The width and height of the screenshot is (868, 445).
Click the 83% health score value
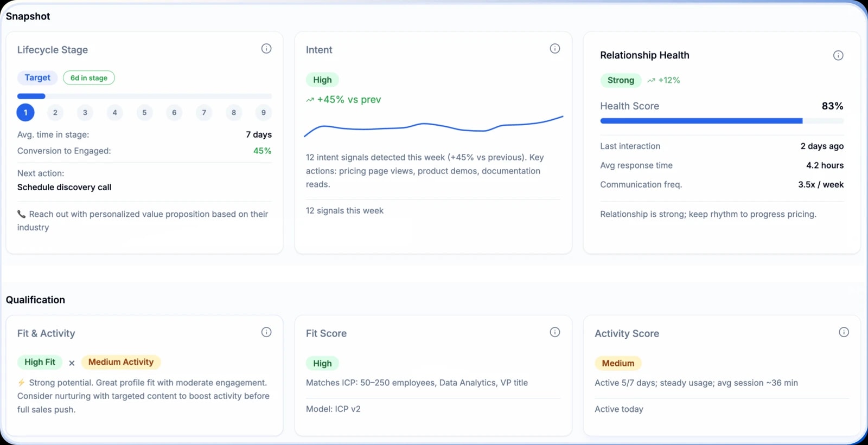point(833,106)
